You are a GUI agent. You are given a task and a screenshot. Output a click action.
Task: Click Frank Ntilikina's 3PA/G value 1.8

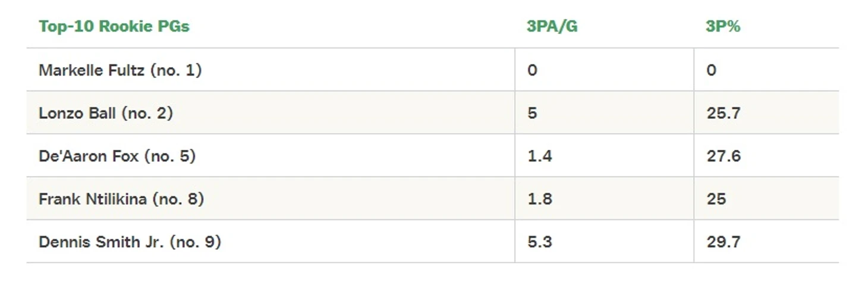(x=539, y=199)
